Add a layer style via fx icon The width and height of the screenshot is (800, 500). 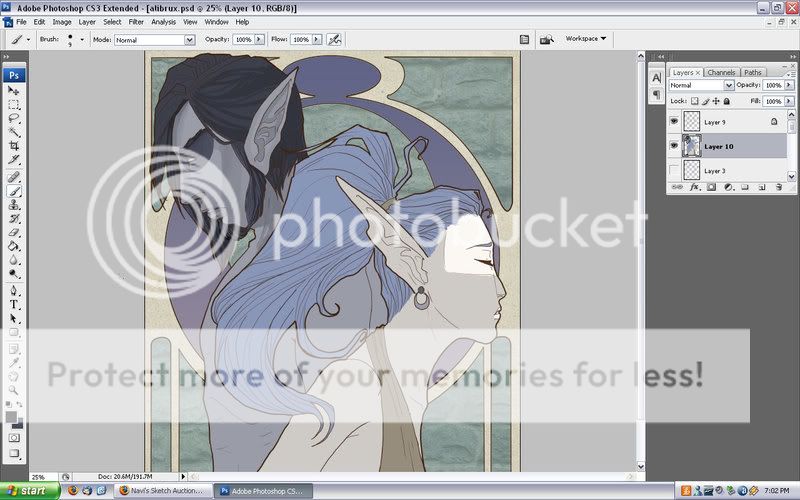click(x=693, y=187)
